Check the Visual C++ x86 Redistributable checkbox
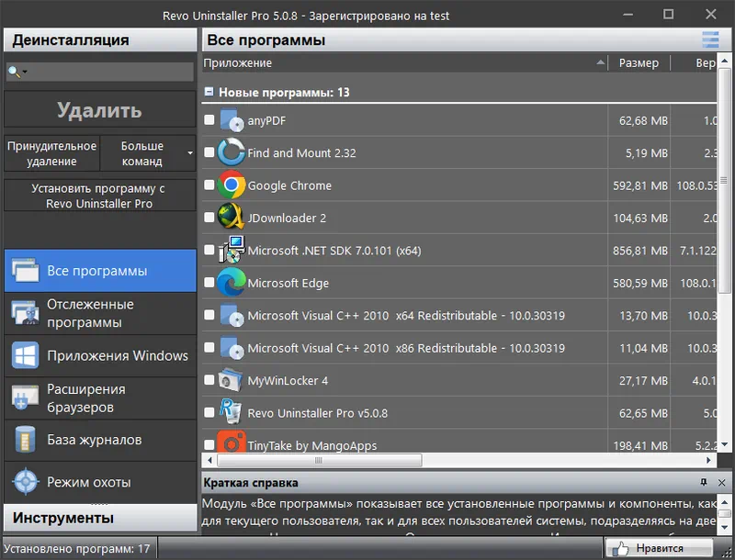 (x=209, y=347)
